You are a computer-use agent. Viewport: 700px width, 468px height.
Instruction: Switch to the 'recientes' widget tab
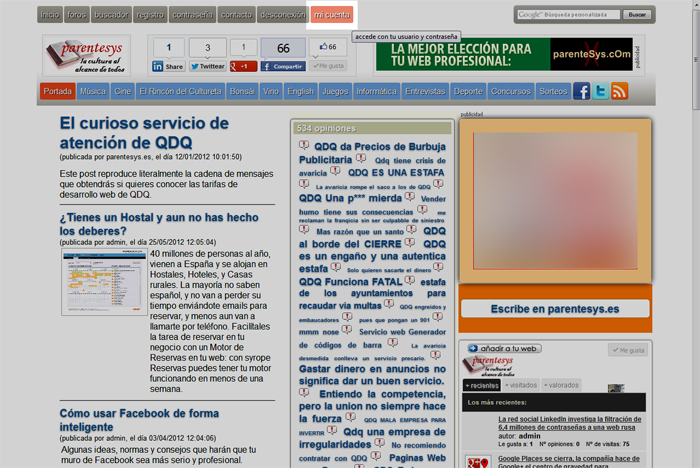[481, 385]
